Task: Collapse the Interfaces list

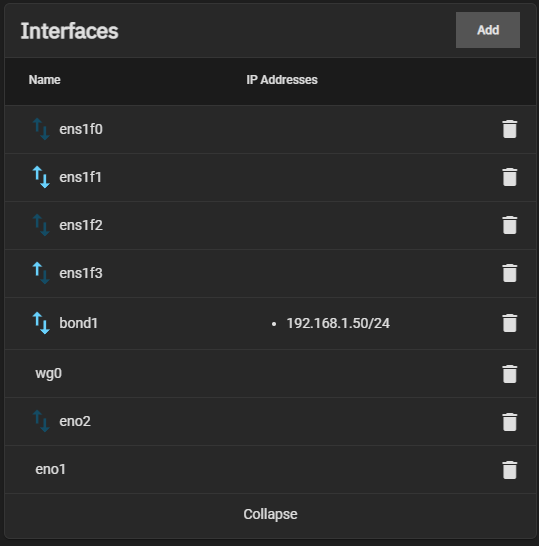Action: tap(270, 514)
